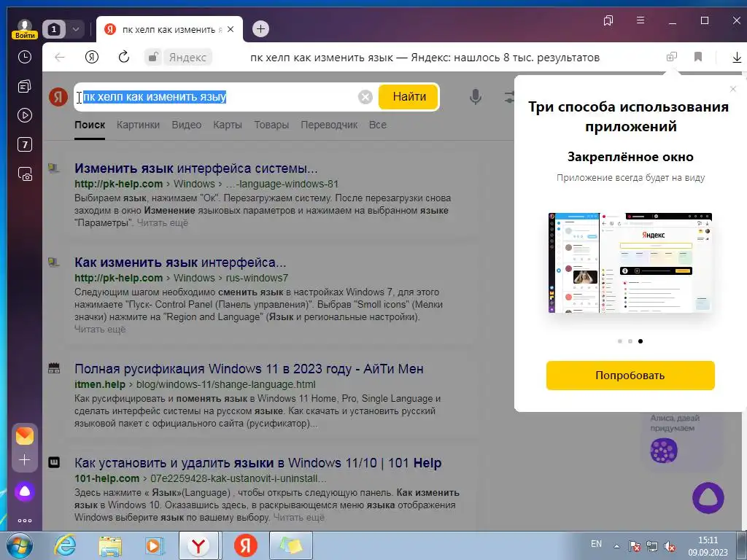Viewport: 747px width, 560px height.
Task: Open the Windows Start menu
Action: (x=20, y=545)
